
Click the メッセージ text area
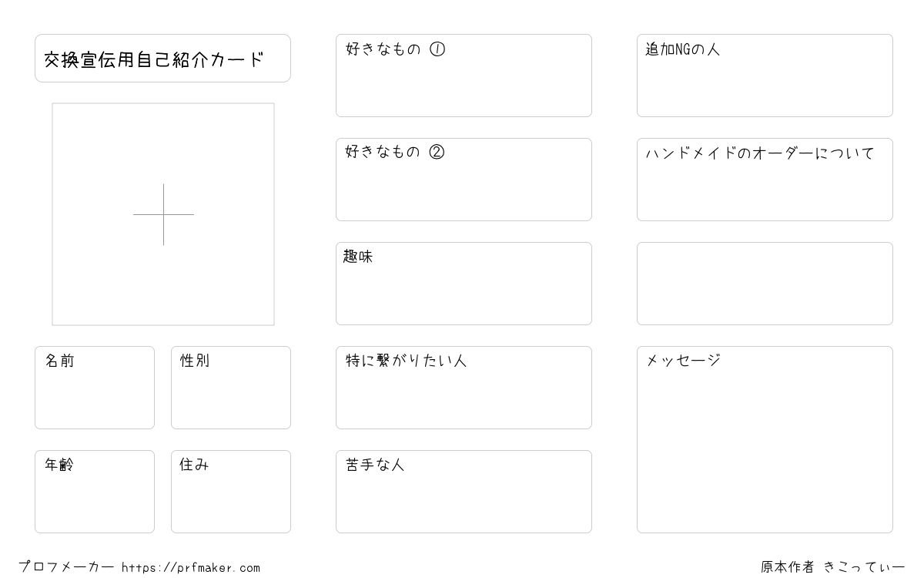[765, 439]
